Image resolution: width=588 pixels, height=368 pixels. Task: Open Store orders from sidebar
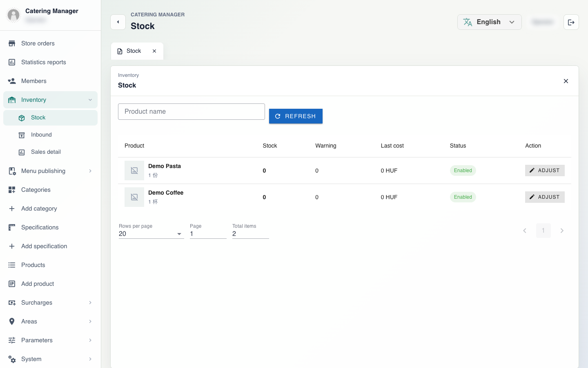pos(50,43)
